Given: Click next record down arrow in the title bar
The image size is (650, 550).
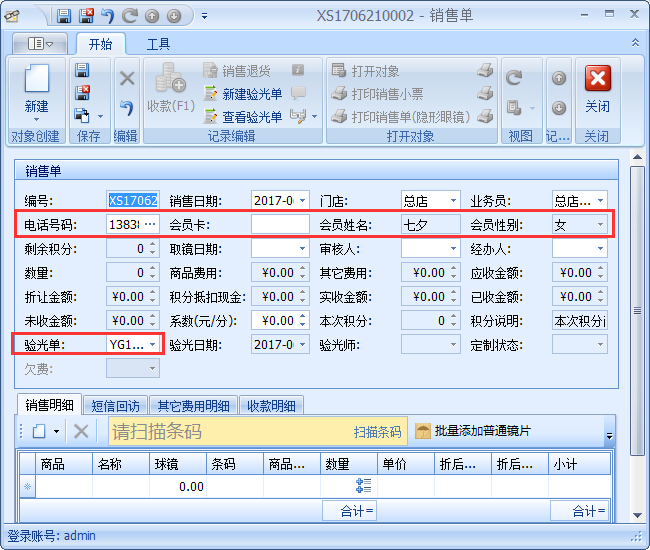Looking at the screenshot, I should point(174,16).
